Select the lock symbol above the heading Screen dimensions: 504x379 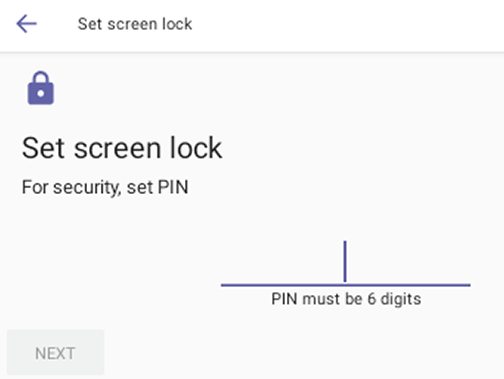40,88
